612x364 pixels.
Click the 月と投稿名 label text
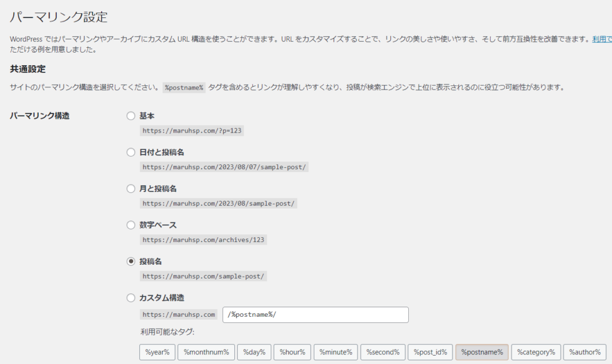click(x=158, y=189)
